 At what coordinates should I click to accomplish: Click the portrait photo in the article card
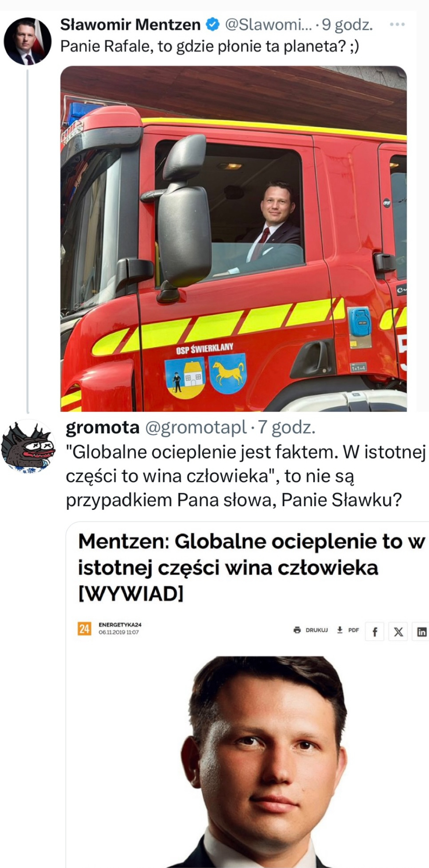click(267, 761)
